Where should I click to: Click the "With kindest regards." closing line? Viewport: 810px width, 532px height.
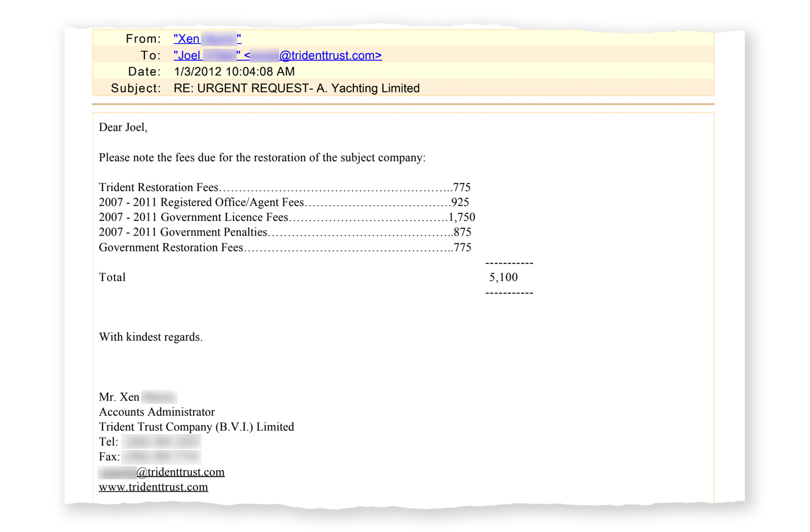pyautogui.click(x=150, y=337)
